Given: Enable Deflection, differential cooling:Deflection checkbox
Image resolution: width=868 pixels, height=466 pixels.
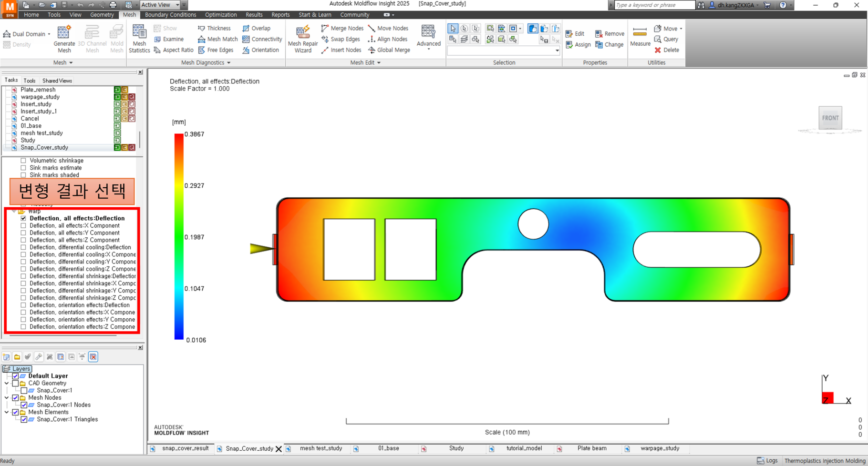Looking at the screenshot, I should (x=23, y=247).
